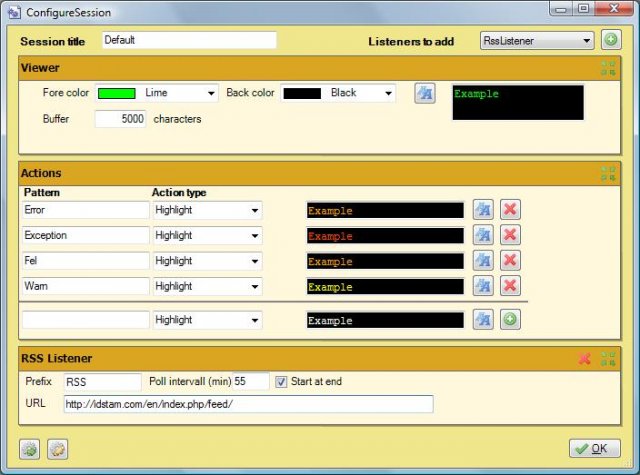Toggle the Start at end checkbox

coord(281,381)
